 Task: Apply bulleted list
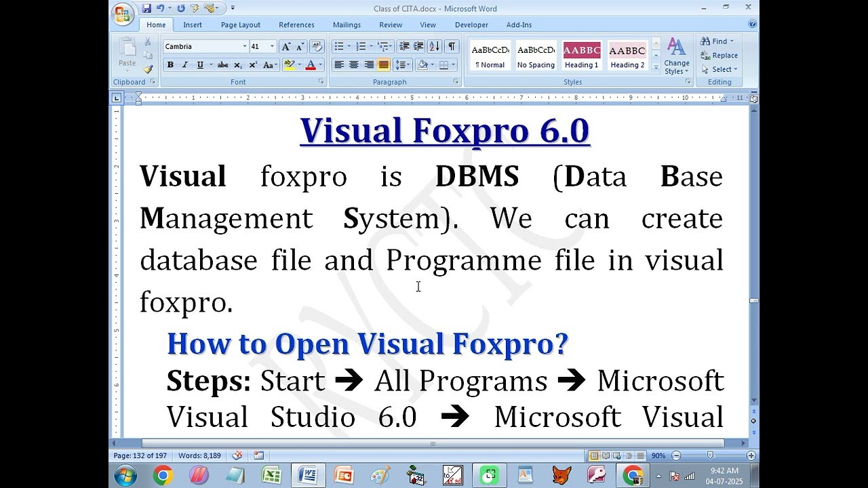(x=339, y=46)
